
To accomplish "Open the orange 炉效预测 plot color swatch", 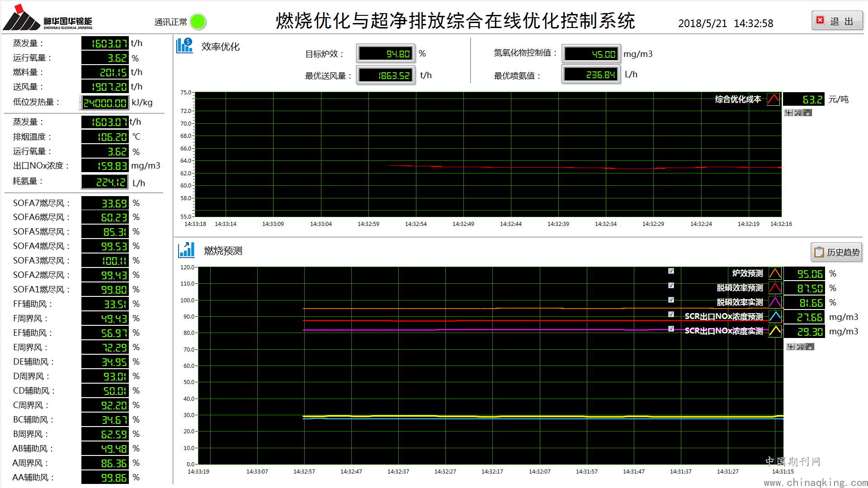I will tap(775, 273).
